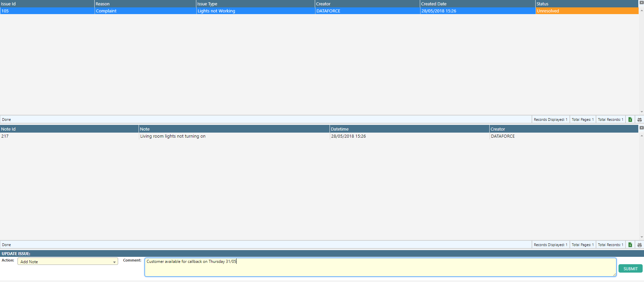Image resolution: width=644 pixels, height=282 pixels.
Task: Select issue row with Id 105
Action: pyautogui.click(x=47, y=11)
